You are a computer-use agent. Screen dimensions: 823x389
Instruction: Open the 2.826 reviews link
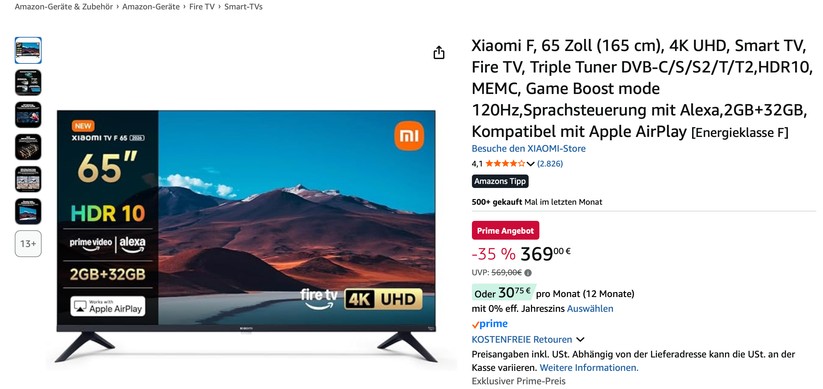(550, 164)
